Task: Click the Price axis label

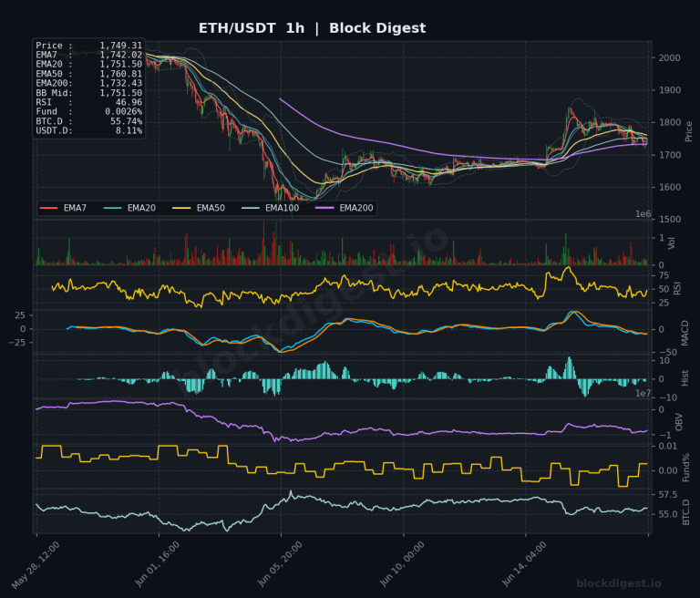Action: [x=688, y=131]
